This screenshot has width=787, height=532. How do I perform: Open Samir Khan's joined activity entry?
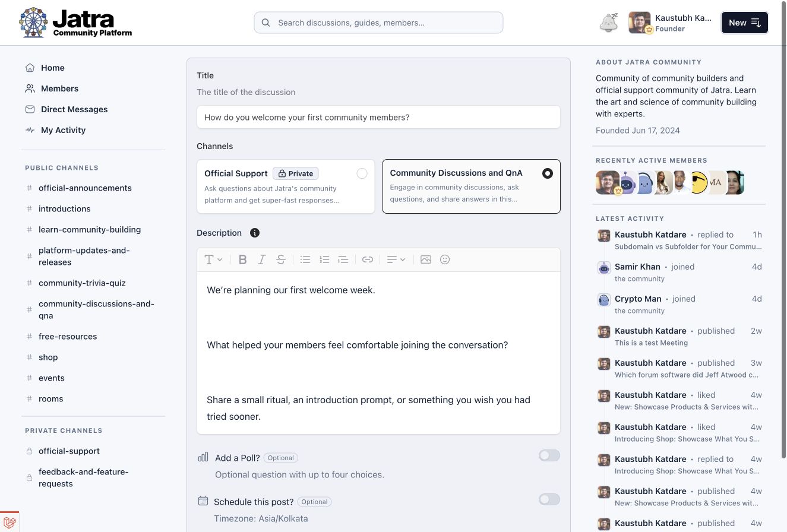point(679,273)
